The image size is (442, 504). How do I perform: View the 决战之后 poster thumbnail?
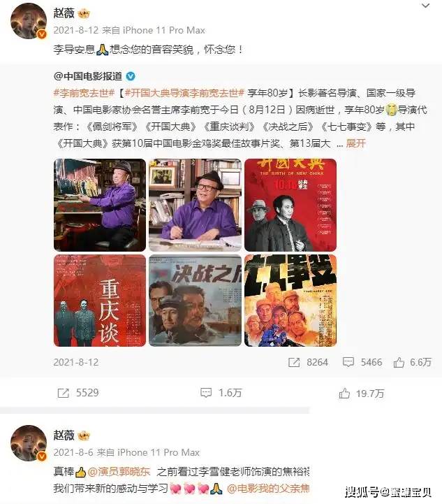point(195,301)
